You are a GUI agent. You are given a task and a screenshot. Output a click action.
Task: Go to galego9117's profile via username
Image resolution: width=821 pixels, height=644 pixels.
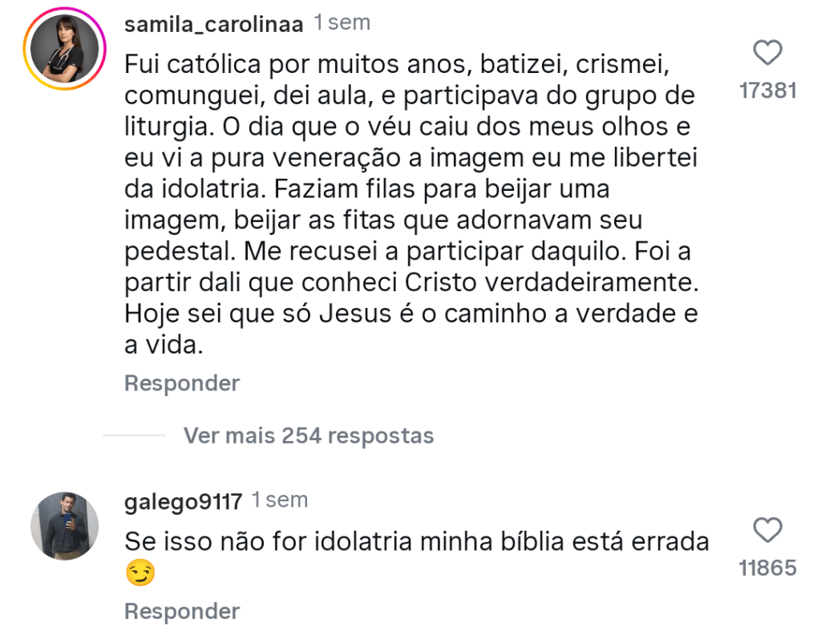pos(184,501)
